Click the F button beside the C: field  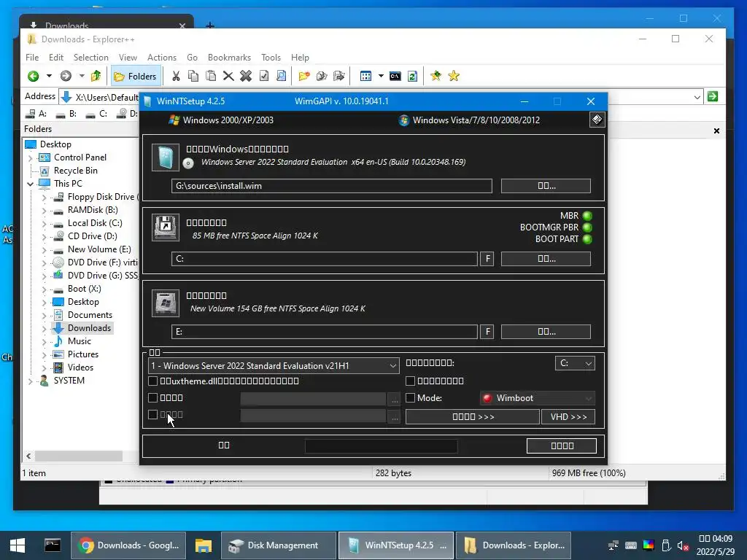pyautogui.click(x=487, y=259)
